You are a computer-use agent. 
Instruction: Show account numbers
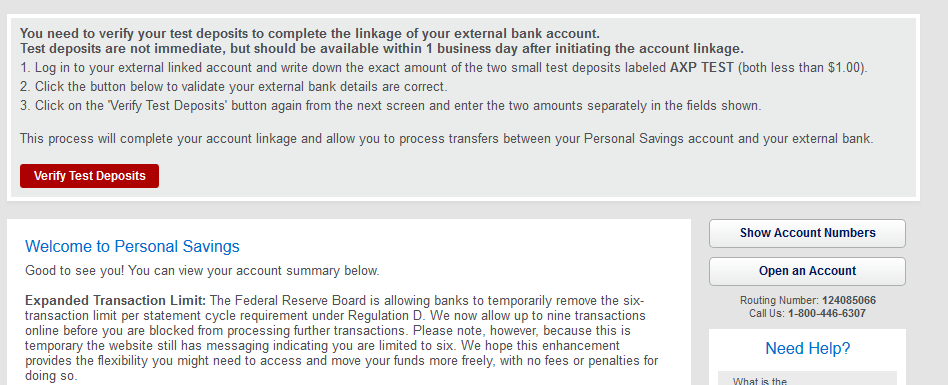pyautogui.click(x=807, y=233)
